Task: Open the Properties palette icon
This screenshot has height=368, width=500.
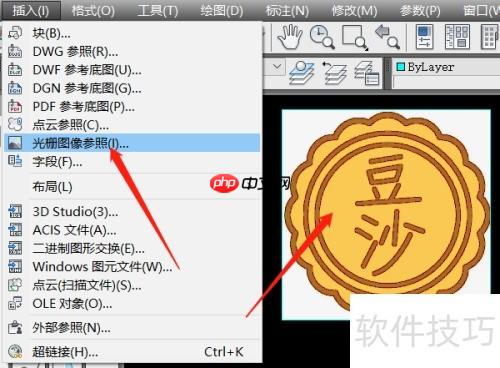Action: (x=424, y=37)
